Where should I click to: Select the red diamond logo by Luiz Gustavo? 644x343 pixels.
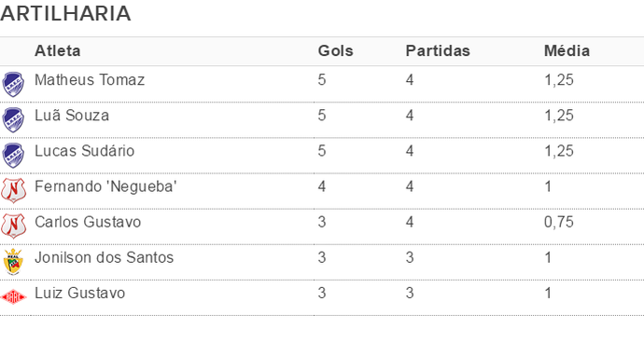coord(13,296)
